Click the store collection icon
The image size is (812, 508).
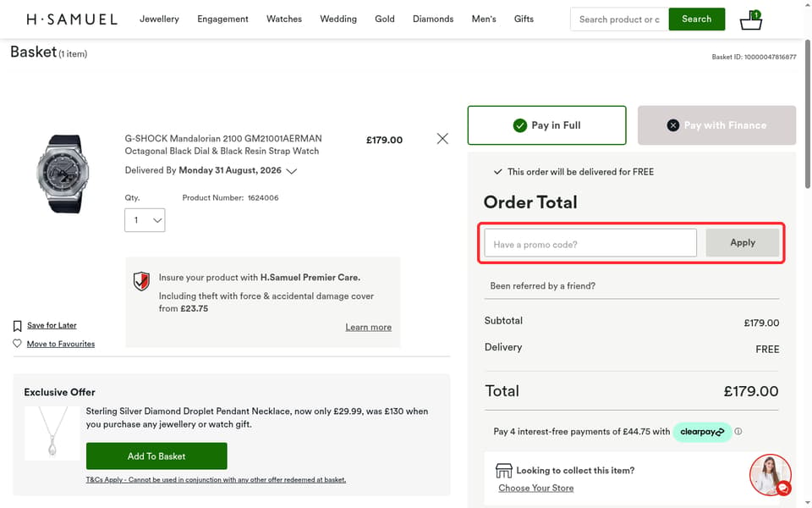(x=503, y=470)
